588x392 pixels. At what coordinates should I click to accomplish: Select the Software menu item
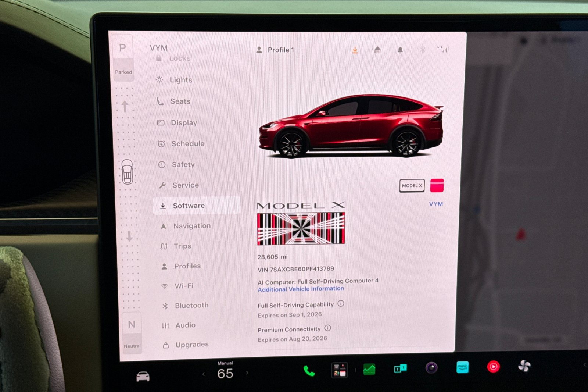pos(196,206)
